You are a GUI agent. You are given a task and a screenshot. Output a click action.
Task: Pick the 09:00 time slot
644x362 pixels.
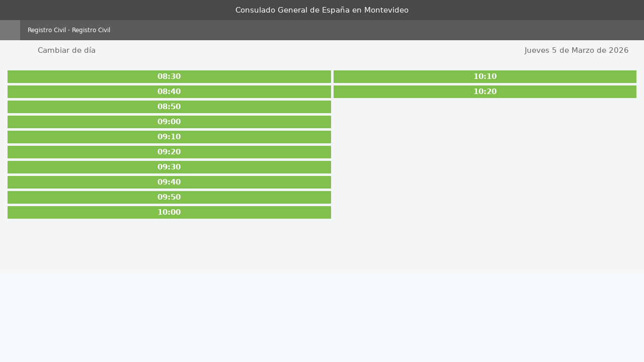[x=169, y=122]
